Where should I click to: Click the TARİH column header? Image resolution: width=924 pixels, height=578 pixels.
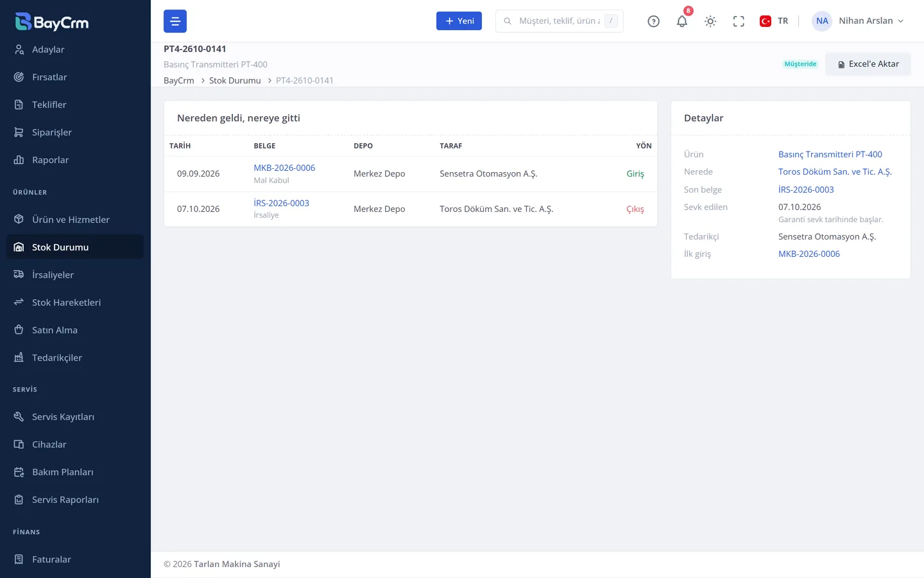pyautogui.click(x=180, y=146)
